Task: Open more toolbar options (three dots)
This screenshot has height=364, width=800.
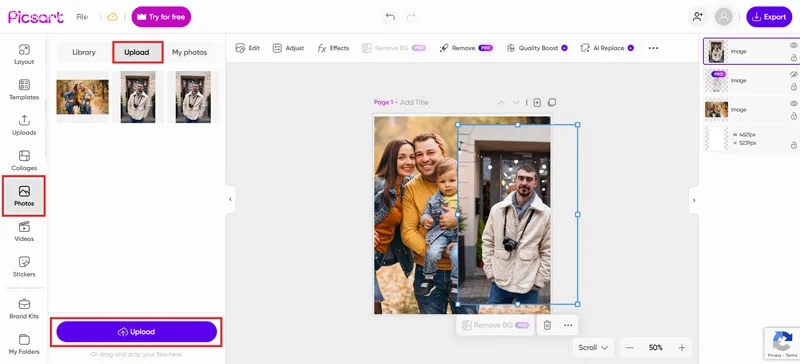Action: (653, 48)
